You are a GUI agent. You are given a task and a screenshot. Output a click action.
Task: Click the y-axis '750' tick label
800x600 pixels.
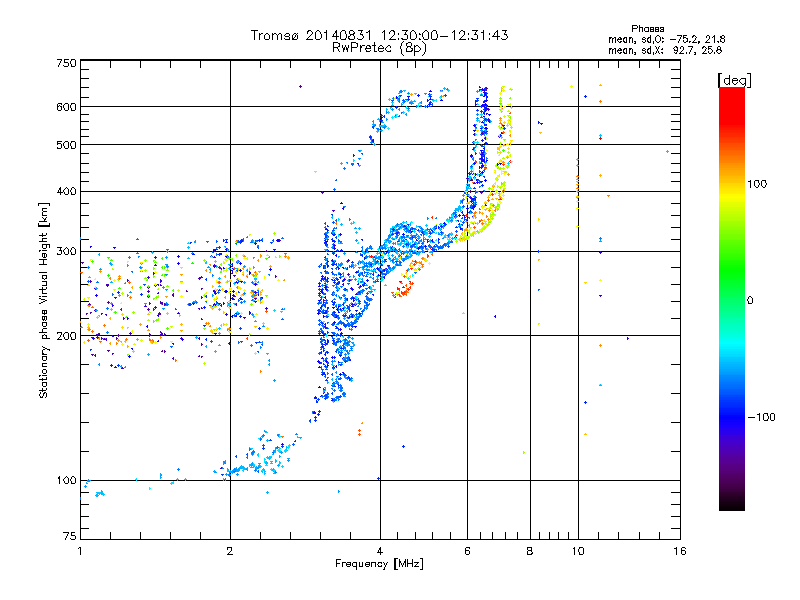66,63
